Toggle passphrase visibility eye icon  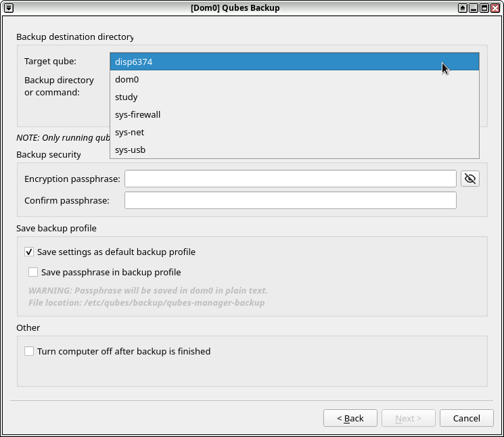click(x=470, y=179)
